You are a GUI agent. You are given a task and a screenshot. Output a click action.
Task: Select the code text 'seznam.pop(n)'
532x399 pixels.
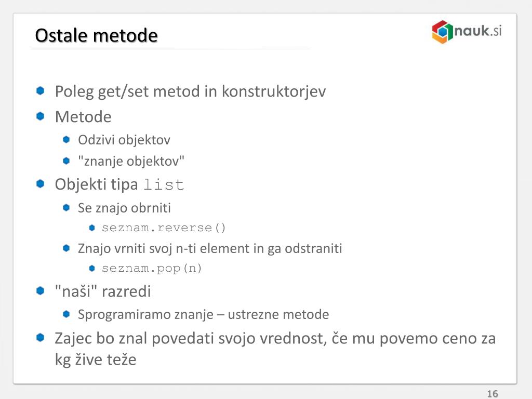[152, 269]
